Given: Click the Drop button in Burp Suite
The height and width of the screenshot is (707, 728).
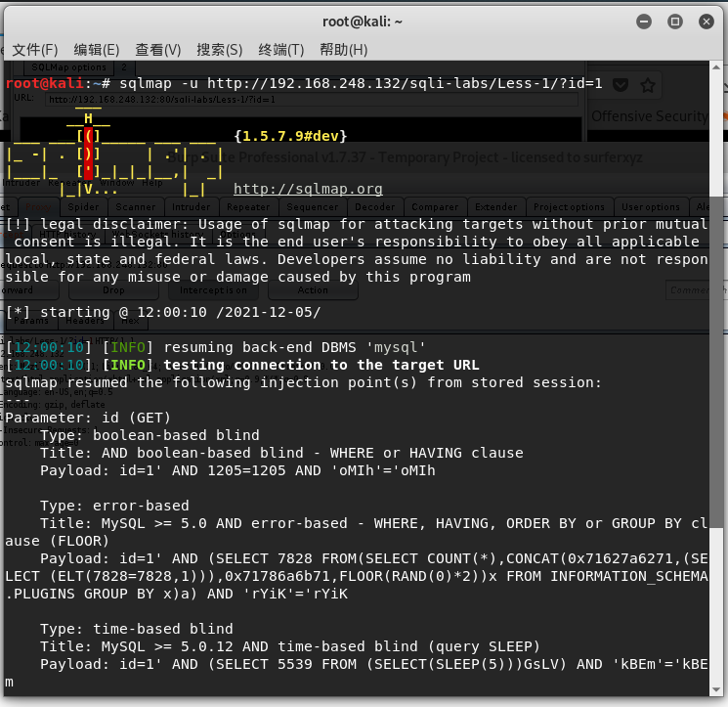Looking at the screenshot, I should (x=113, y=290).
